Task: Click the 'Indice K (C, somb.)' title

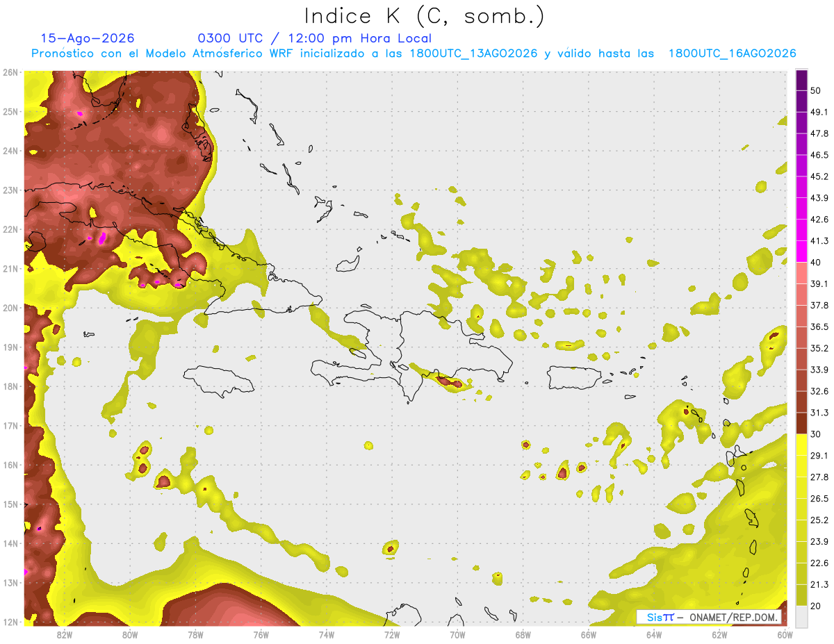Action: click(x=425, y=16)
